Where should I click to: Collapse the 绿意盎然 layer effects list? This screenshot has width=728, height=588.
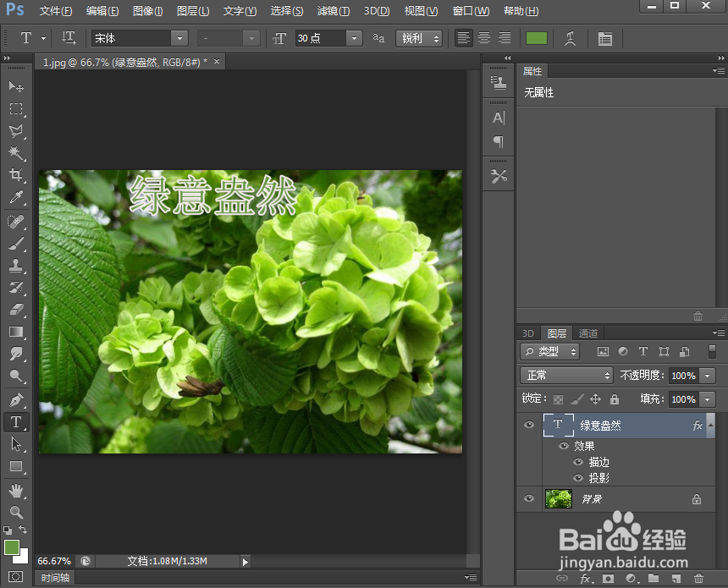point(710,425)
